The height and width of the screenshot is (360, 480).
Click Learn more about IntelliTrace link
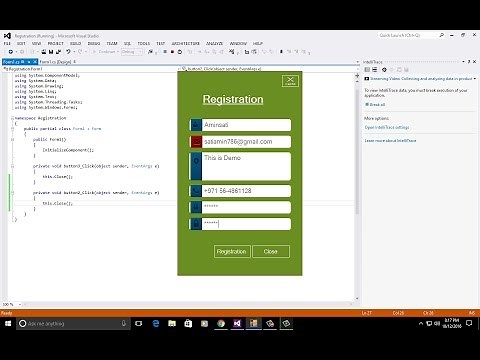(390, 141)
